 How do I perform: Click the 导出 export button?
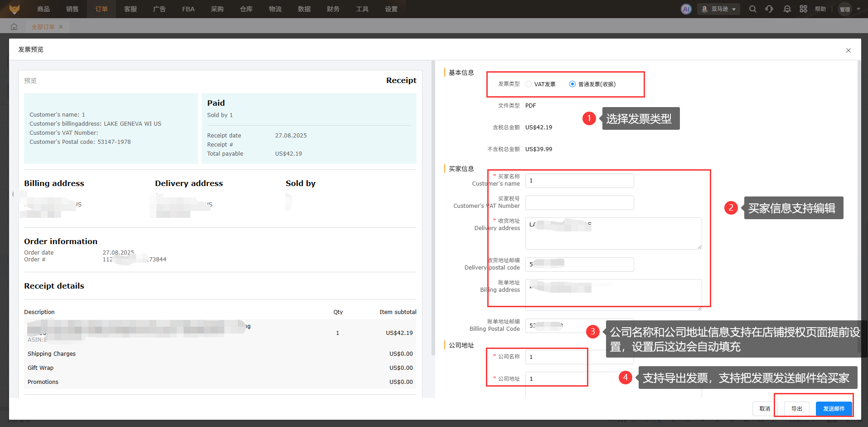click(x=796, y=408)
